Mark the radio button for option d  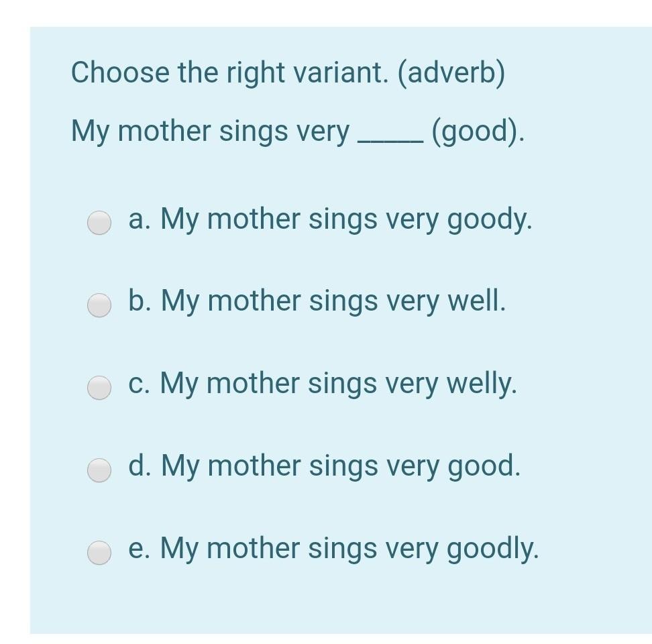[x=99, y=470]
